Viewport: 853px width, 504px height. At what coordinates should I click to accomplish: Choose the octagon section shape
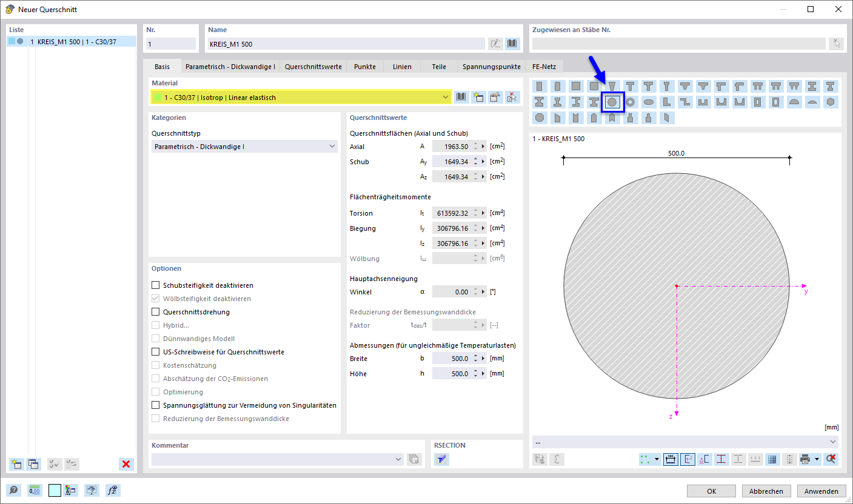540,118
